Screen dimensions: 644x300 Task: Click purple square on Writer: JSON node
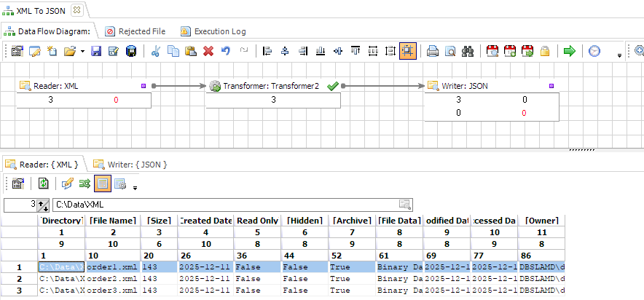(551, 86)
